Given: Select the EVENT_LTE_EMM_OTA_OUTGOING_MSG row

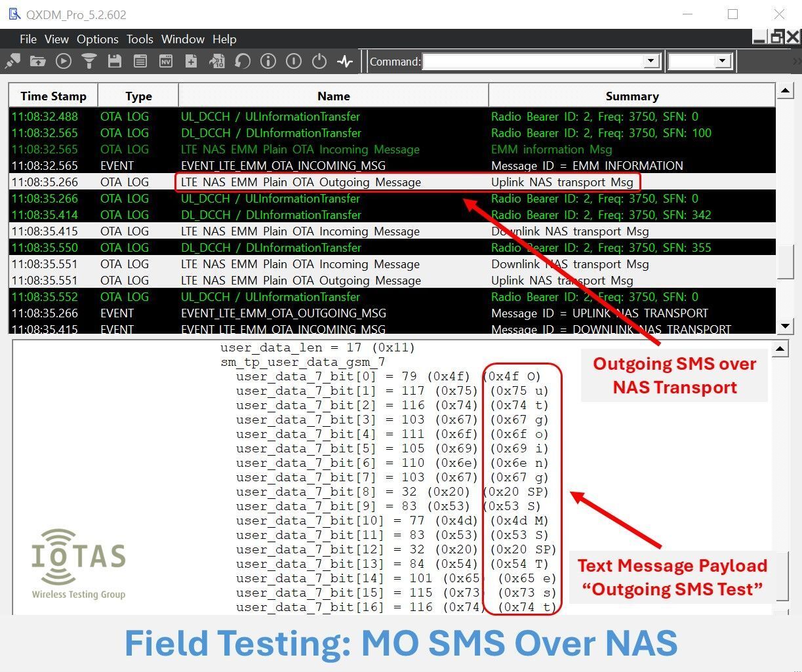Looking at the screenshot, I should (x=392, y=313).
